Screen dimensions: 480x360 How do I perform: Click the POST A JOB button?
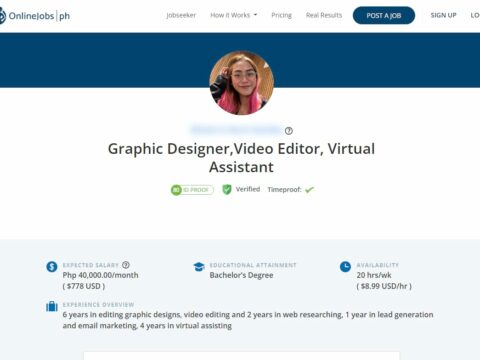(x=384, y=15)
